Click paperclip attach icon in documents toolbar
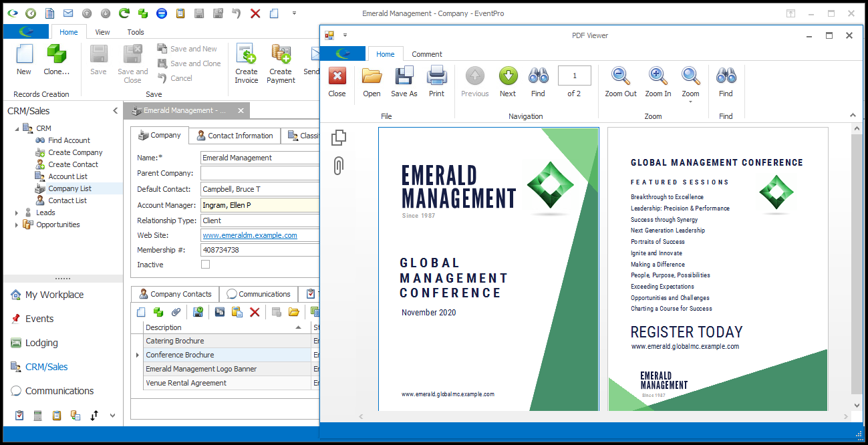868x445 pixels. (176, 312)
